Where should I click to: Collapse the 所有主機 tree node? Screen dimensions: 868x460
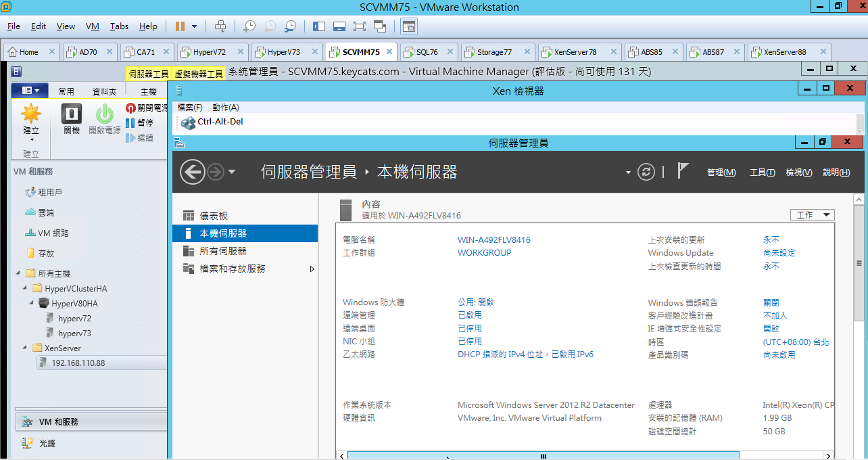[18, 274]
